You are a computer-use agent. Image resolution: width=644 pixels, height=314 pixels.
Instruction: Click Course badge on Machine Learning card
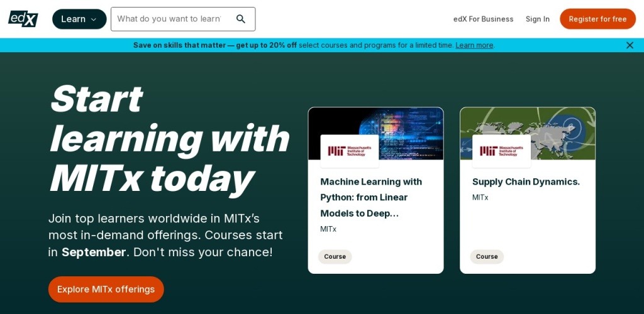coord(335,257)
